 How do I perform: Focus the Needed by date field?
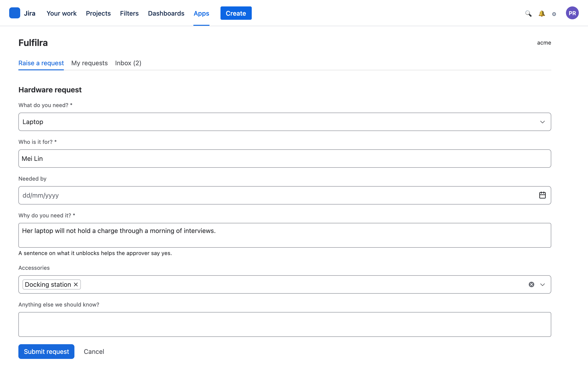coord(285,195)
